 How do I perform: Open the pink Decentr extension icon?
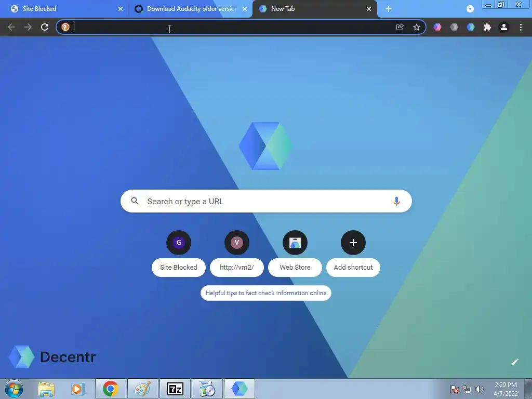437,27
